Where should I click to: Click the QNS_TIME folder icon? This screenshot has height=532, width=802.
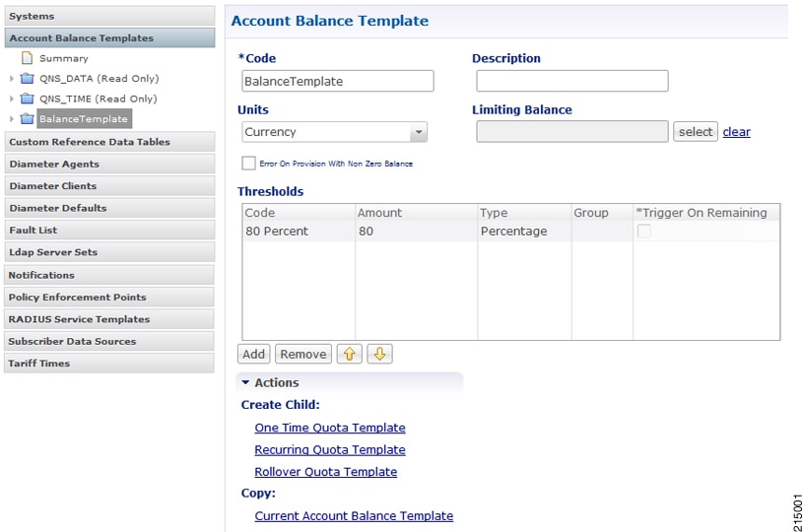point(28,99)
